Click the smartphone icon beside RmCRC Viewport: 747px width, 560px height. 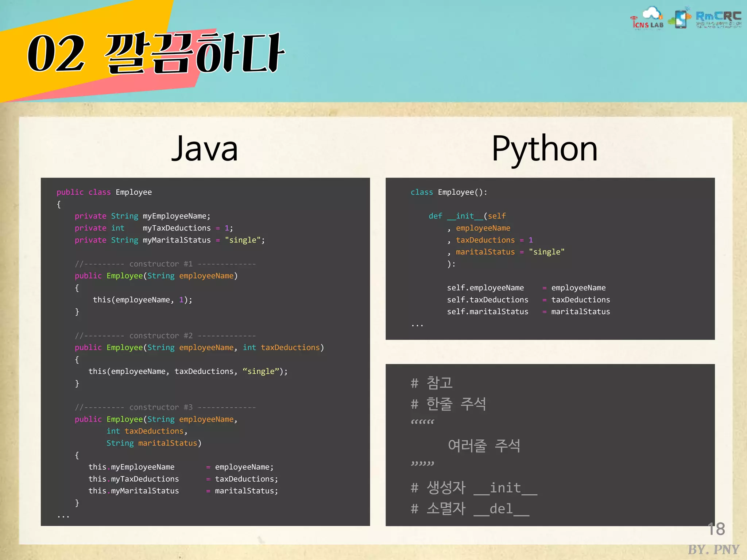click(681, 19)
